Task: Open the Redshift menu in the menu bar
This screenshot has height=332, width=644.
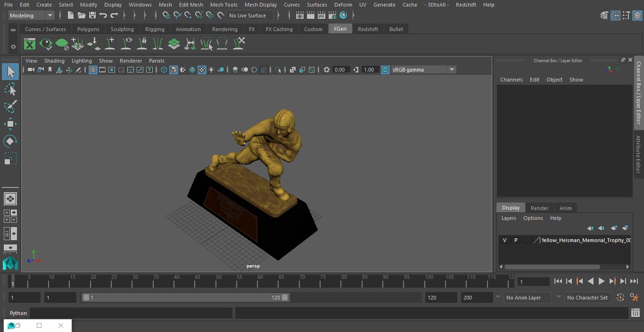Action: coord(466,5)
